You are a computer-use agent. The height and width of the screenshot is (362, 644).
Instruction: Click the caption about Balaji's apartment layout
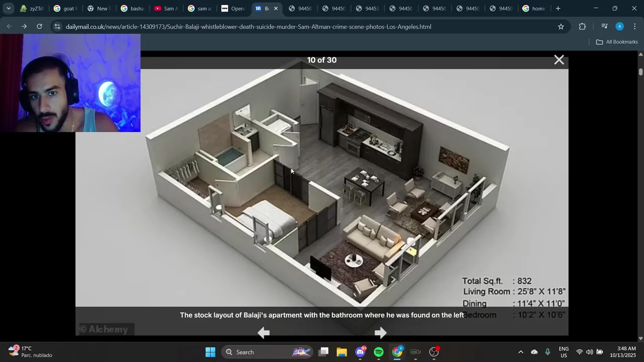pyautogui.click(x=322, y=315)
